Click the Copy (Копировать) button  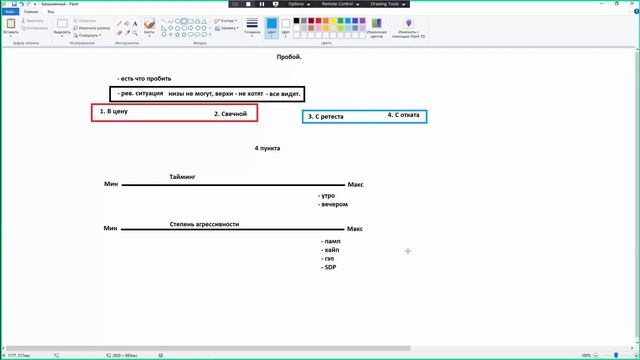click(x=34, y=28)
